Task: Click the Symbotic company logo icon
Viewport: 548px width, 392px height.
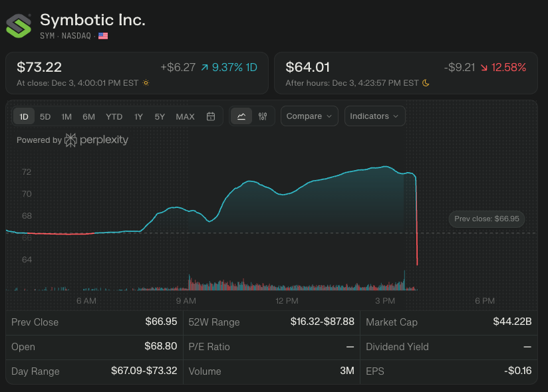Action: click(x=19, y=25)
